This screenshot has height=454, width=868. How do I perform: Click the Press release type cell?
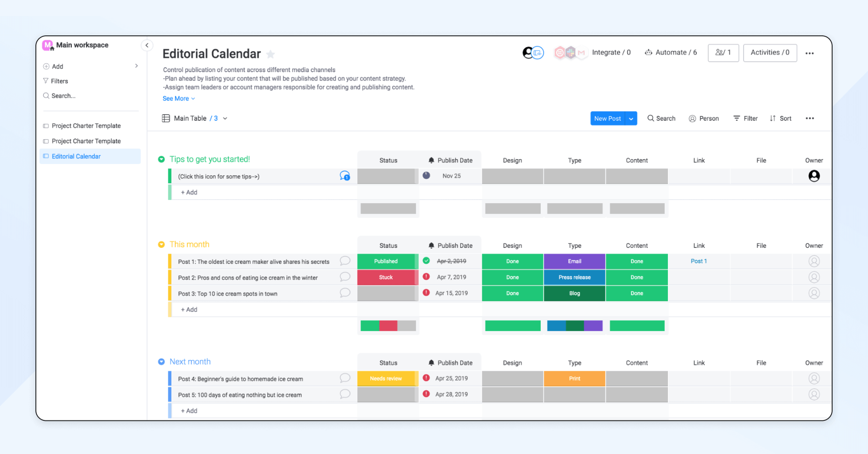point(574,277)
